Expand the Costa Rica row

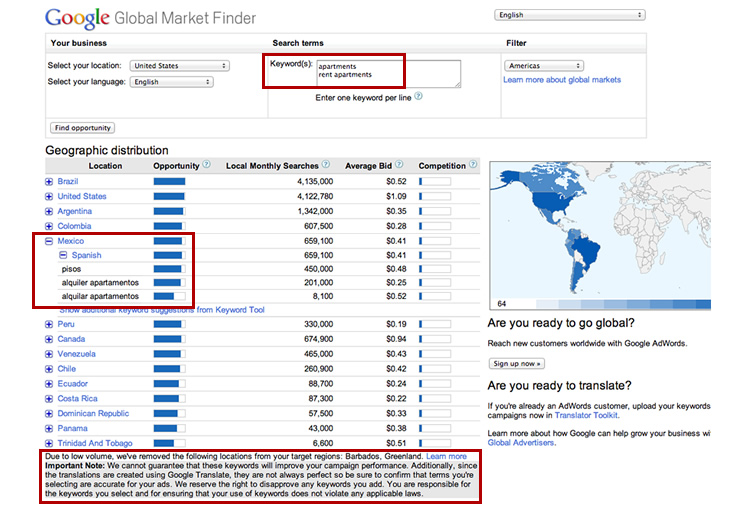coord(49,399)
